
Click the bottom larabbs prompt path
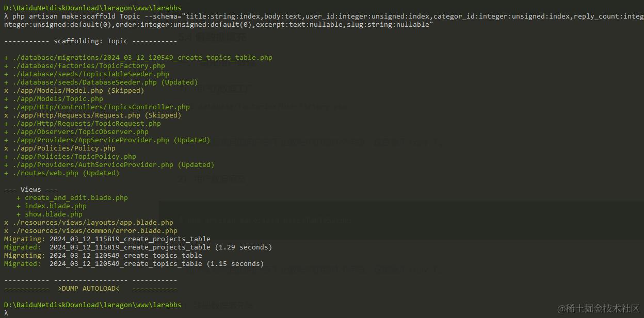[93, 305]
